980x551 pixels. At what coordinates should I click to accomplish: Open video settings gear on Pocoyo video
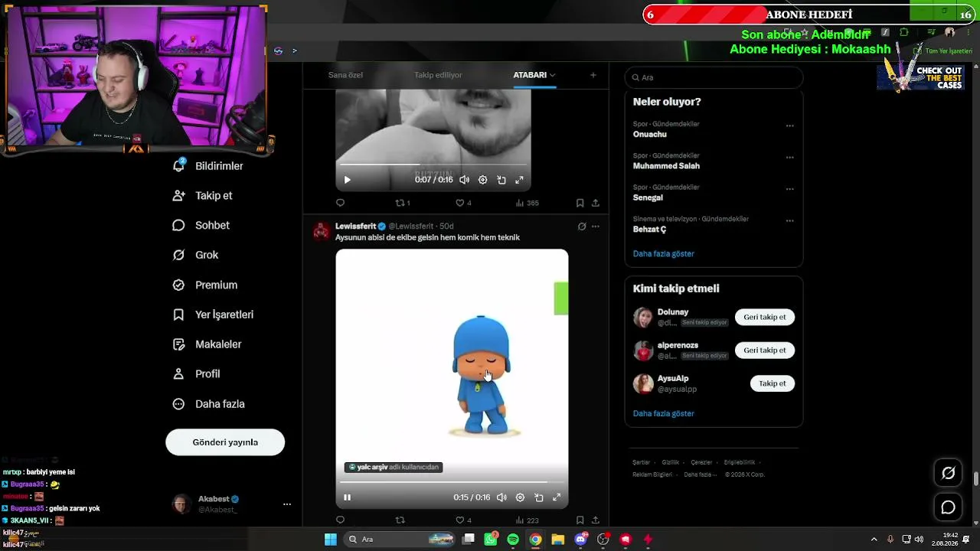(x=520, y=497)
